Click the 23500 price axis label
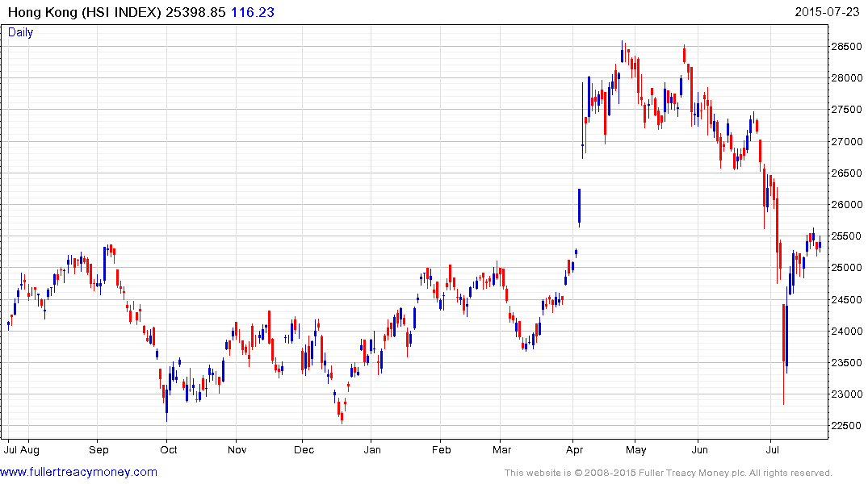 click(846, 363)
